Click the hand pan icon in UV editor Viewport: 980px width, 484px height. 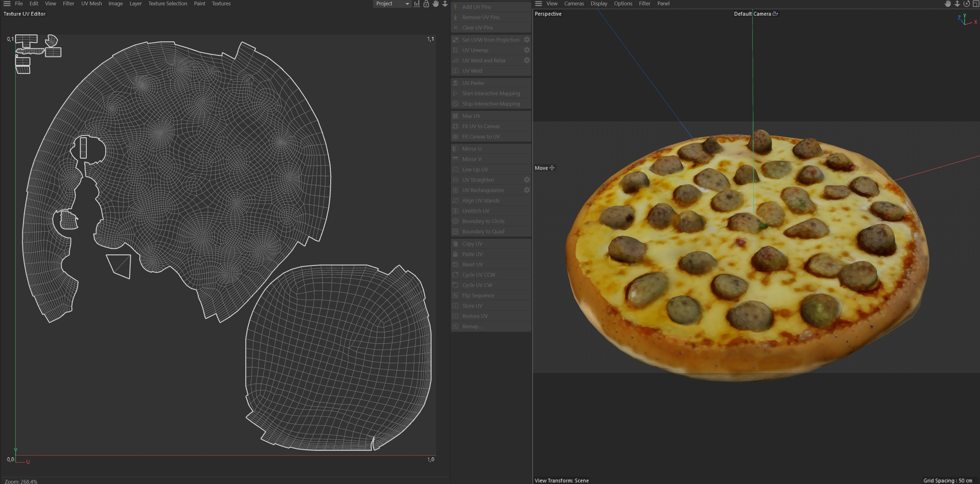pos(435,4)
